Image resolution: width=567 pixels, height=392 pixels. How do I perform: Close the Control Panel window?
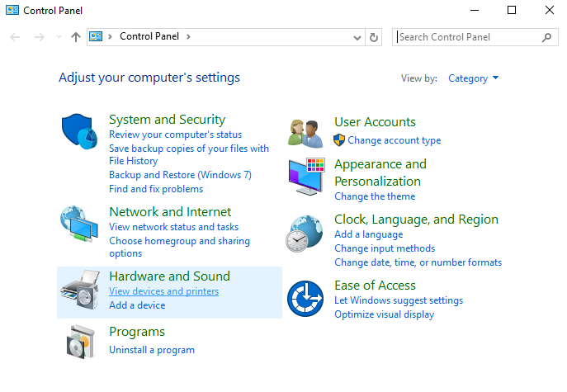click(x=550, y=10)
